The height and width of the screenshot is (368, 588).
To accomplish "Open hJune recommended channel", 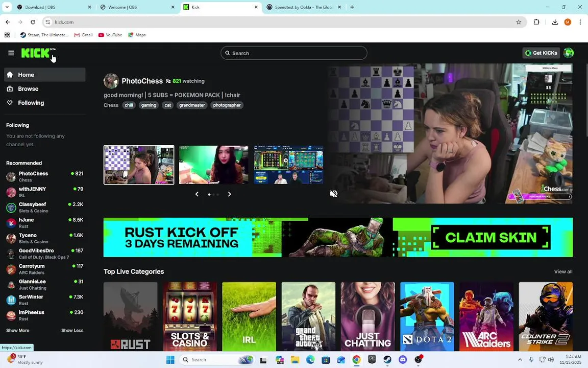I will (44, 223).
